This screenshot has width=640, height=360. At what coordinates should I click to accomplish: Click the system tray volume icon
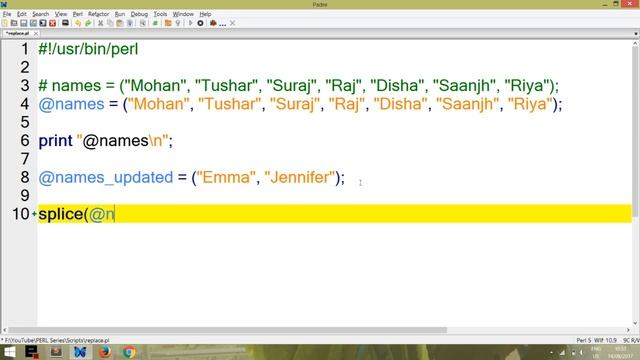pyautogui.click(x=581, y=352)
